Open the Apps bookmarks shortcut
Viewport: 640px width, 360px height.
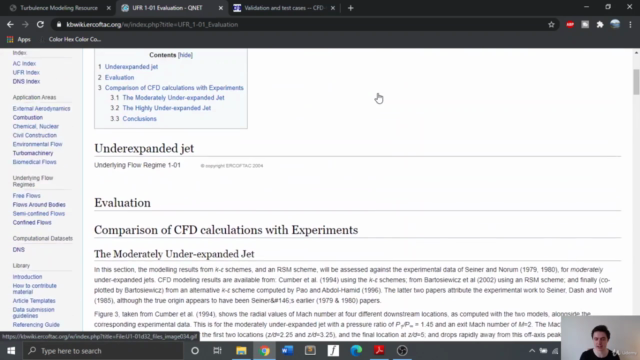[x=19, y=39]
